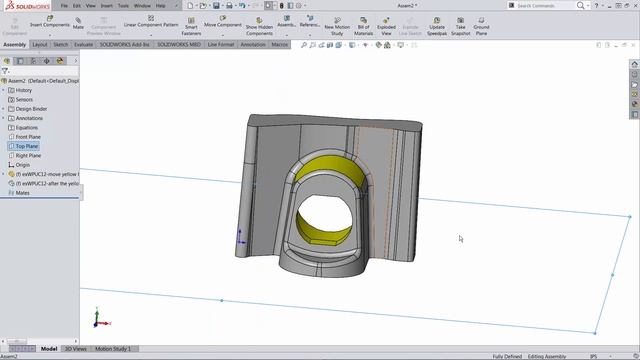This screenshot has width=640, height=360.
Task: Click the Save icon
Action: pyautogui.click(x=216, y=6)
